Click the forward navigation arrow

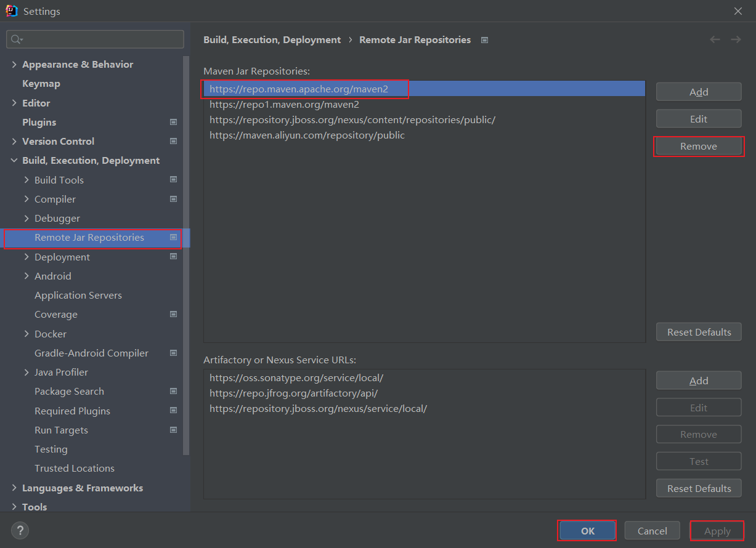(736, 39)
